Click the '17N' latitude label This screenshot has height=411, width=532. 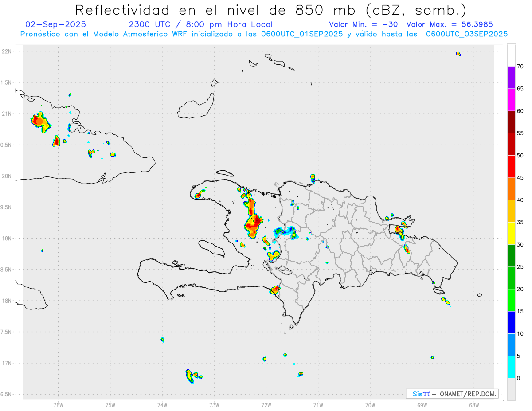pos(8,363)
